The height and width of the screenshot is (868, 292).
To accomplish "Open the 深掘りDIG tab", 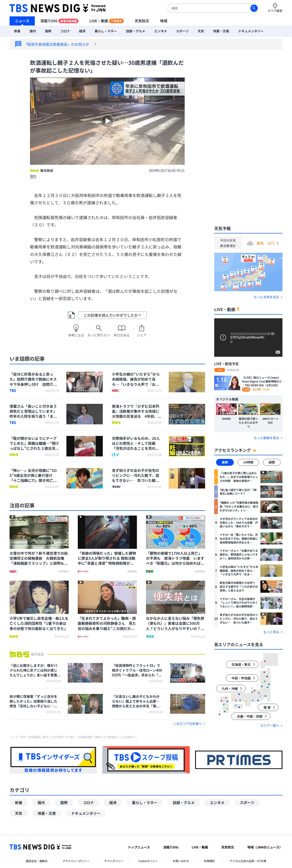I will click(59, 21).
